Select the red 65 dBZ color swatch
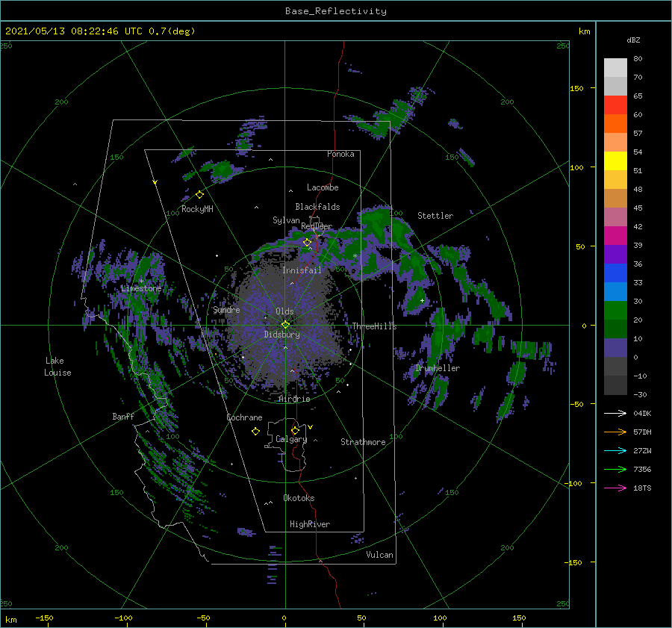This screenshot has width=672, height=628. (615, 105)
